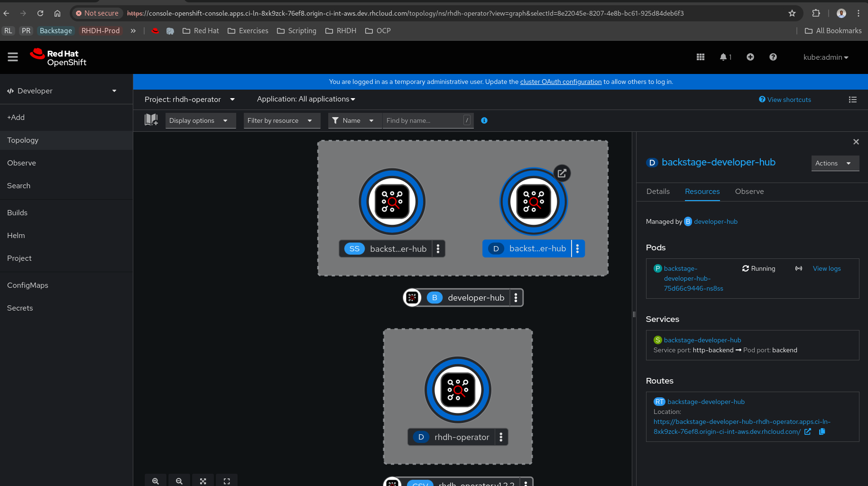Open URL decorator on backstage deployment node

tap(562, 173)
